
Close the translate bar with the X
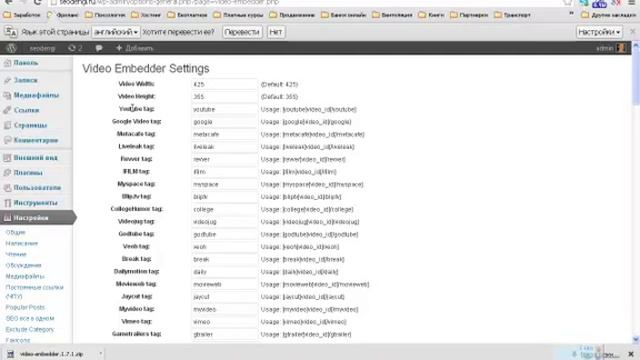click(633, 31)
